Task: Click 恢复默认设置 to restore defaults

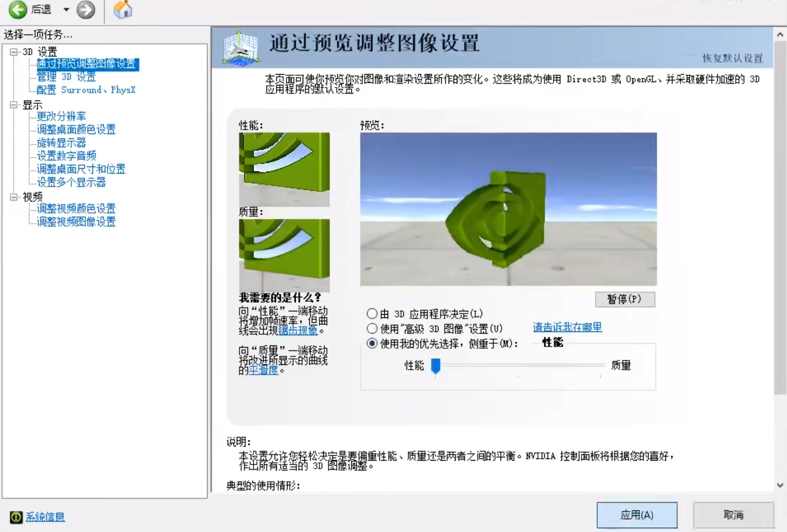Action: click(x=732, y=58)
